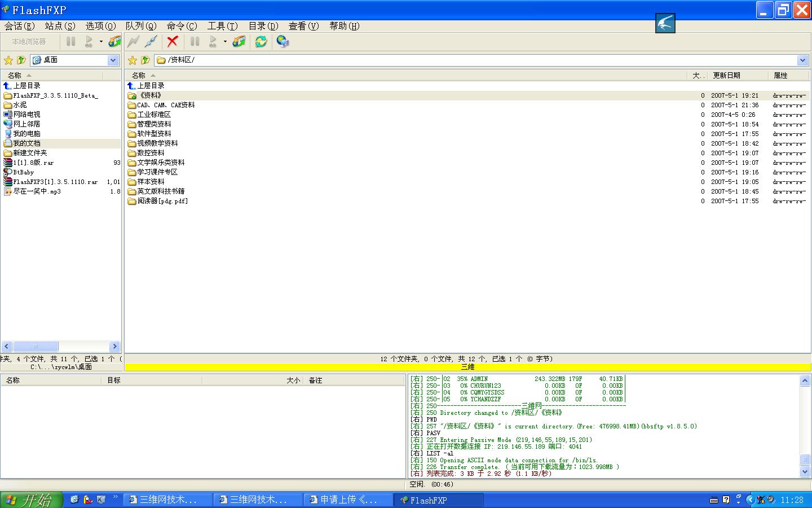Open the 桌面 local path dropdown
The height and width of the screenshot is (508, 812).
point(113,60)
